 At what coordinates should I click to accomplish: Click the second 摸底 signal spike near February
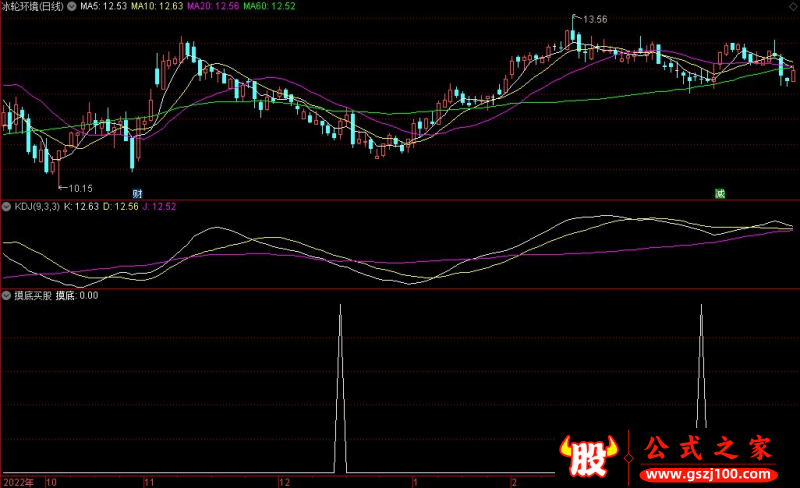click(x=702, y=366)
